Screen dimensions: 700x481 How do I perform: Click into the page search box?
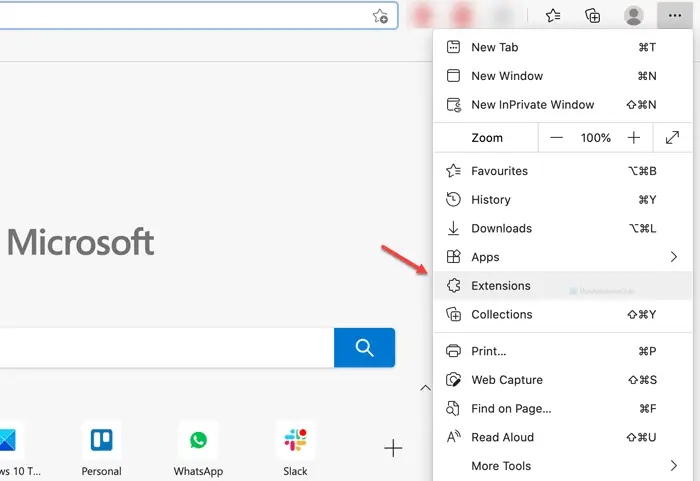(x=165, y=347)
